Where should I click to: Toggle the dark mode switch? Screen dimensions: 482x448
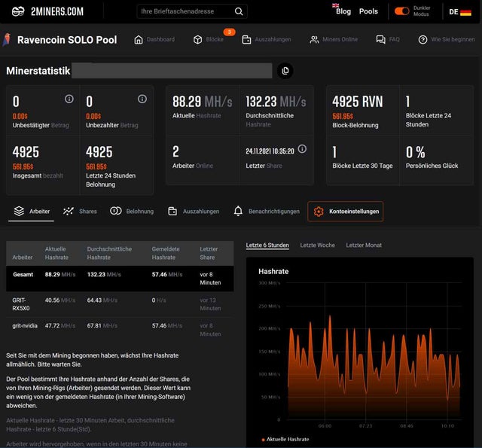(x=401, y=11)
